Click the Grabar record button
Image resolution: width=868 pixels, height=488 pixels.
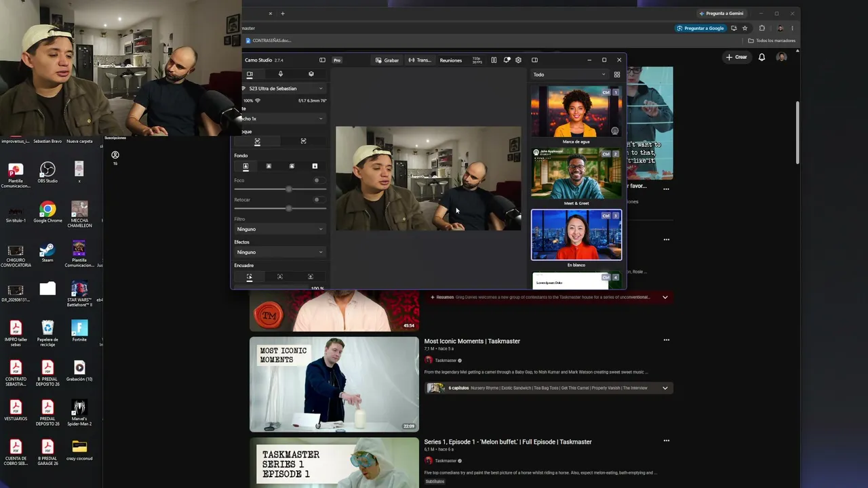click(x=387, y=60)
